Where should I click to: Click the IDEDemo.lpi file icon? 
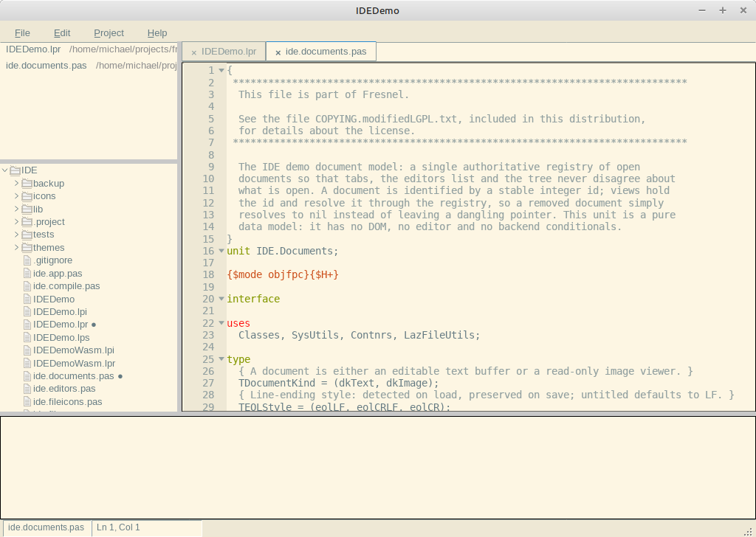[27, 311]
